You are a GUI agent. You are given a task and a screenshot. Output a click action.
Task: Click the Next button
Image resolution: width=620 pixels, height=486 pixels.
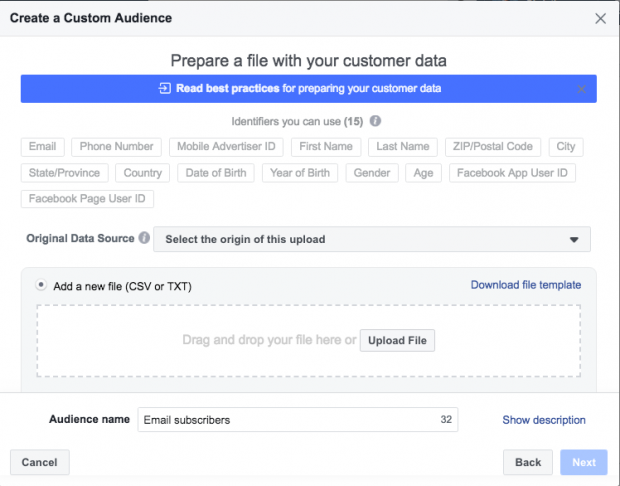[x=584, y=462]
